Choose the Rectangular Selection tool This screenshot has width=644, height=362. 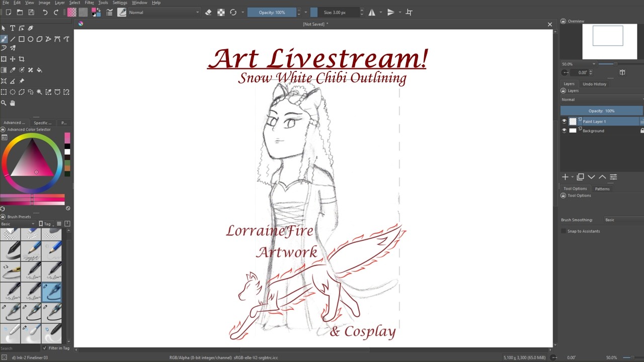4,92
